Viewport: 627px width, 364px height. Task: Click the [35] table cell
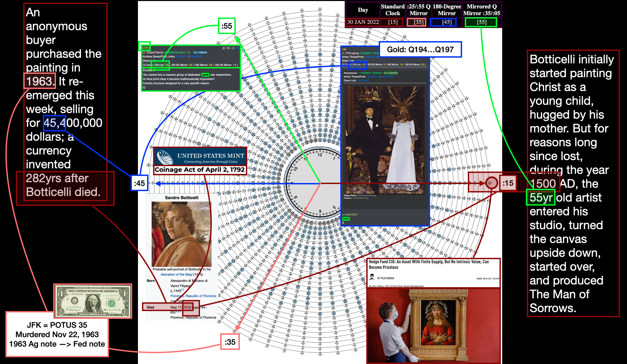tap(419, 22)
